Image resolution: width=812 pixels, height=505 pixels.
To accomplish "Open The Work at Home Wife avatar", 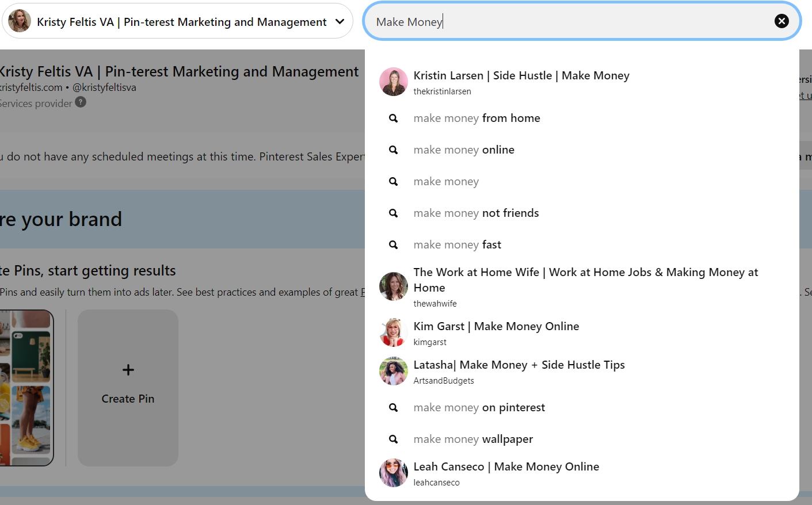I will point(394,286).
